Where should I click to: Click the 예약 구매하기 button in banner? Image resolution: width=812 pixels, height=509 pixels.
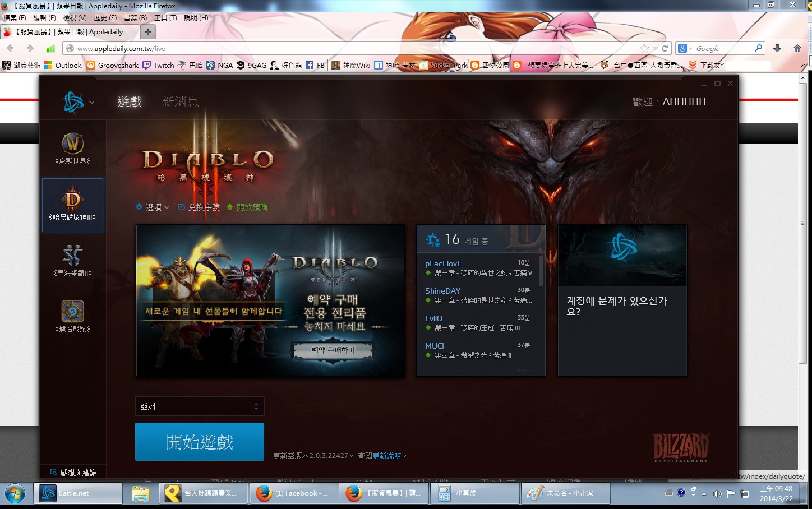point(333,350)
